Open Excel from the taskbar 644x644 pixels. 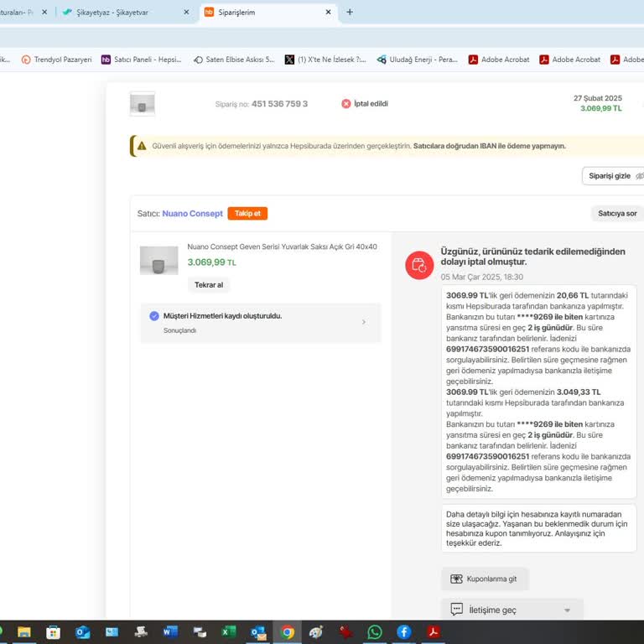(229, 632)
